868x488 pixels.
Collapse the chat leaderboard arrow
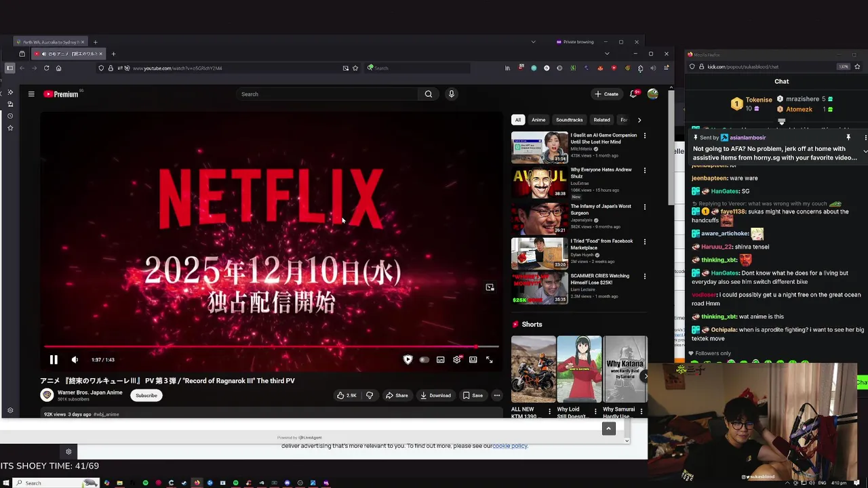tap(781, 122)
